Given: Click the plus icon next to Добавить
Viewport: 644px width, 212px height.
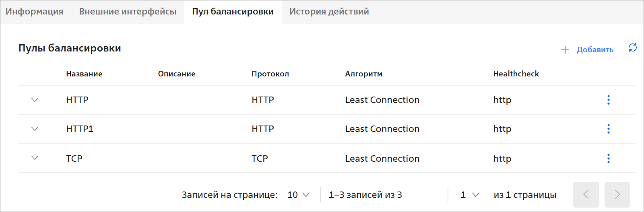Looking at the screenshot, I should [x=565, y=50].
